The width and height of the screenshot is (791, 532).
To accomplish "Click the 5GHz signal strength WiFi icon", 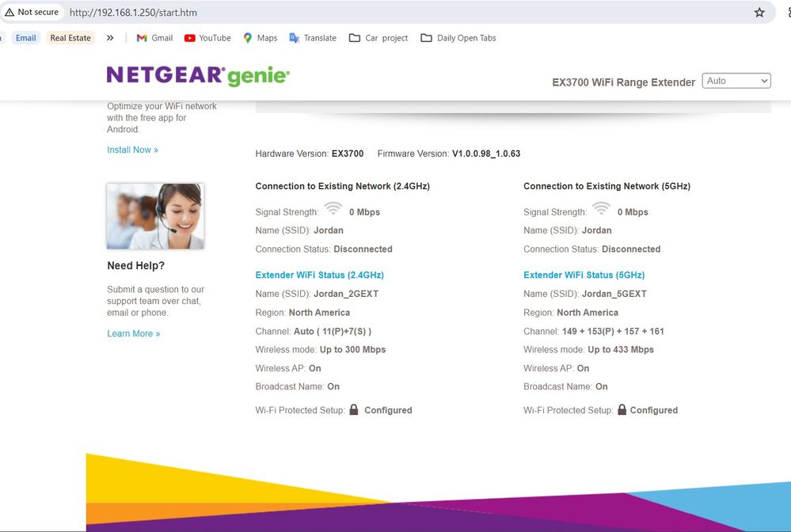I will [601, 209].
